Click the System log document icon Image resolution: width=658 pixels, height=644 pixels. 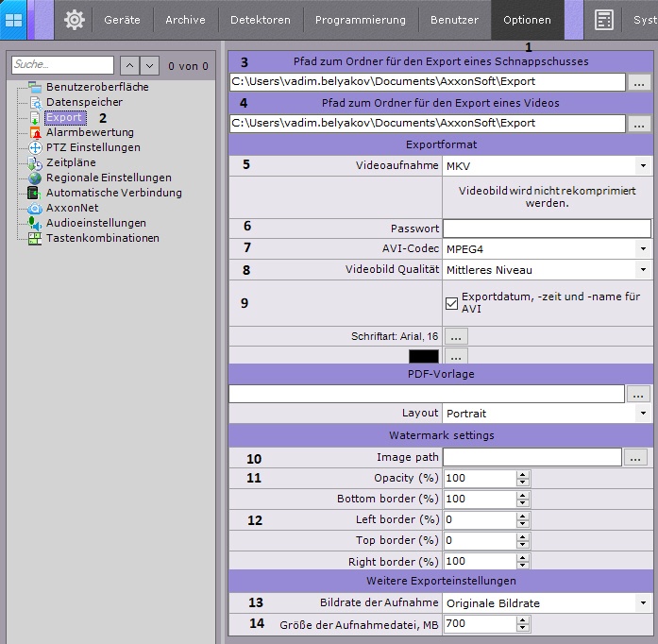604,19
